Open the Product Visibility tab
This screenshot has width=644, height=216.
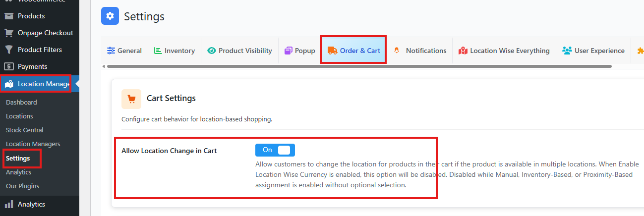240,51
